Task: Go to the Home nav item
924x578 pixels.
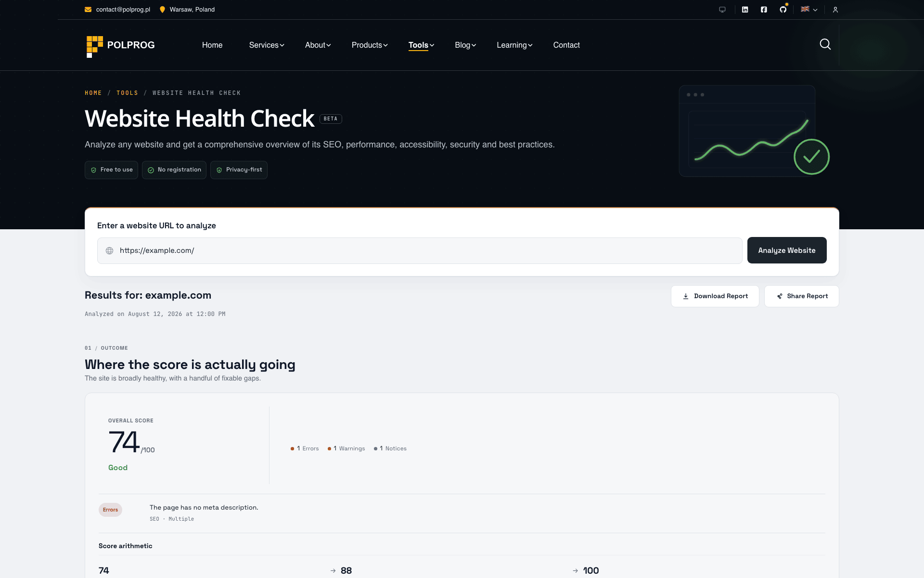Action: 212,45
